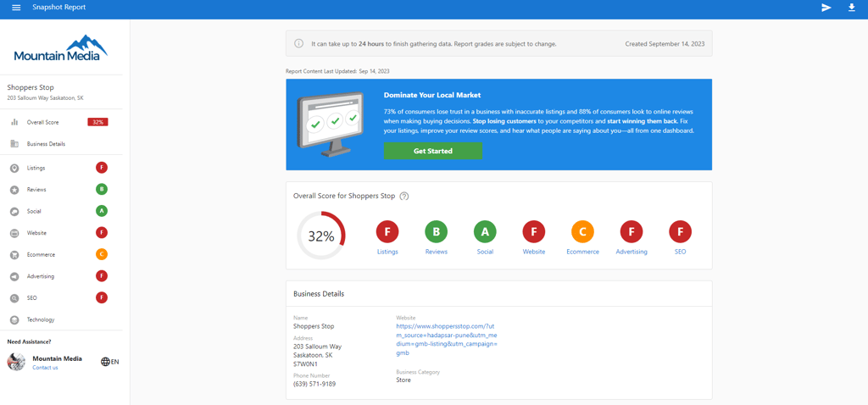The height and width of the screenshot is (405, 868).
Task: Click the Advertising link in the score card
Action: (x=631, y=252)
